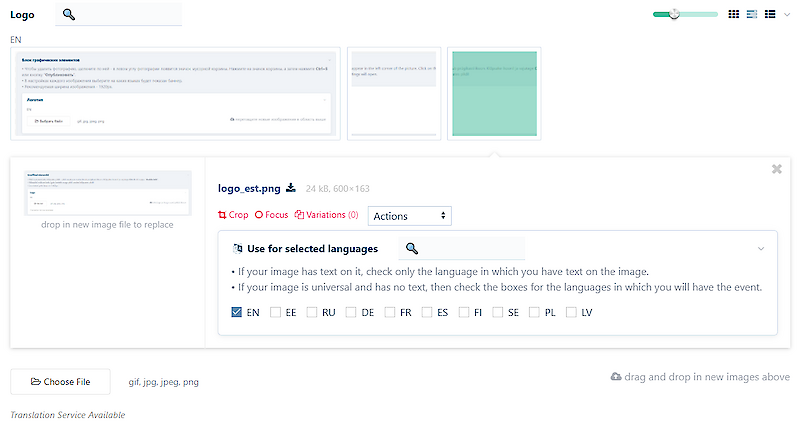Image resolution: width=800 pixels, height=435 pixels.
Task: Open the Actions dropdown
Action: point(410,216)
